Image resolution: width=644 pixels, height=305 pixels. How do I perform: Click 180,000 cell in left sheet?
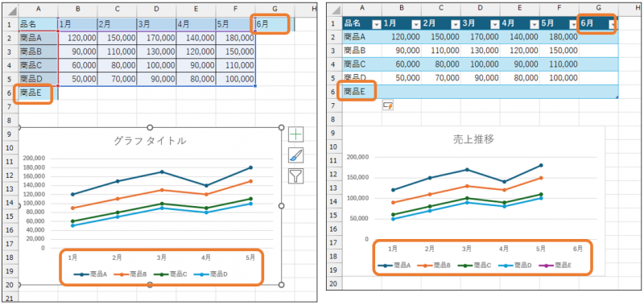point(235,38)
